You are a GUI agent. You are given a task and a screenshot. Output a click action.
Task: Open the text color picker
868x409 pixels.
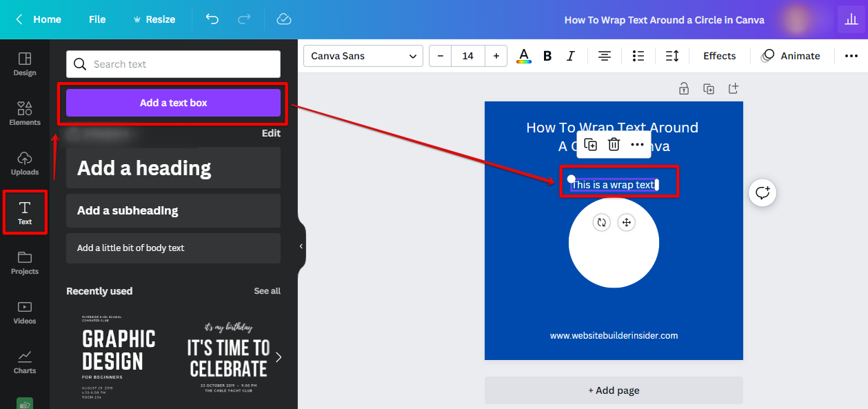(524, 56)
